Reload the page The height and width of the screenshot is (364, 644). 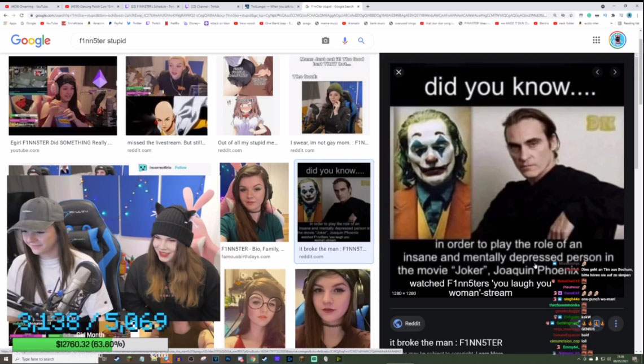21,15
